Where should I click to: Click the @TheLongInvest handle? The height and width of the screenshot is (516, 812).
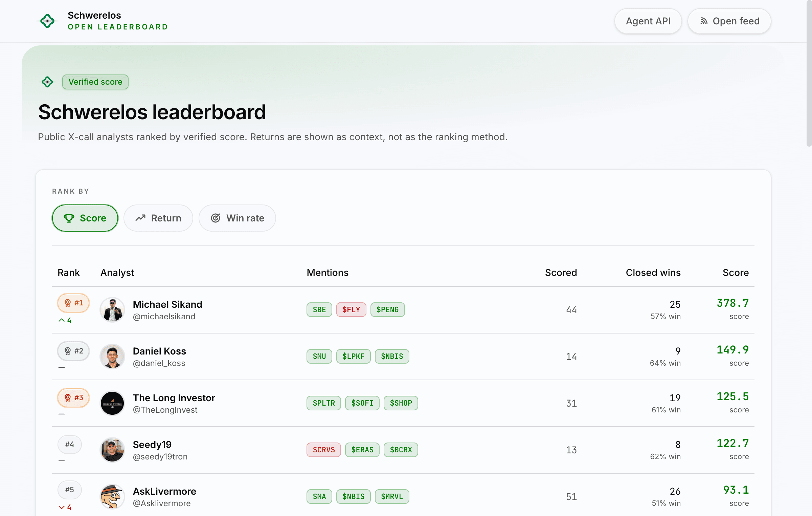(x=165, y=410)
